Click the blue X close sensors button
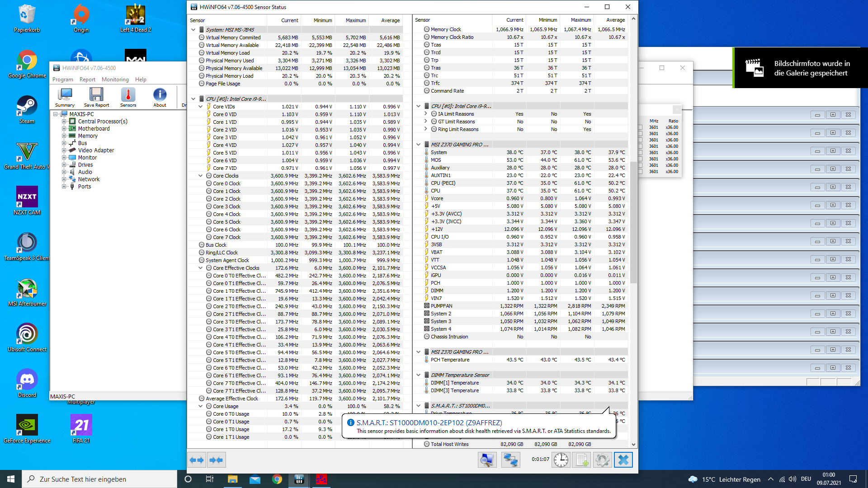This screenshot has height=488, width=868. [623, 460]
